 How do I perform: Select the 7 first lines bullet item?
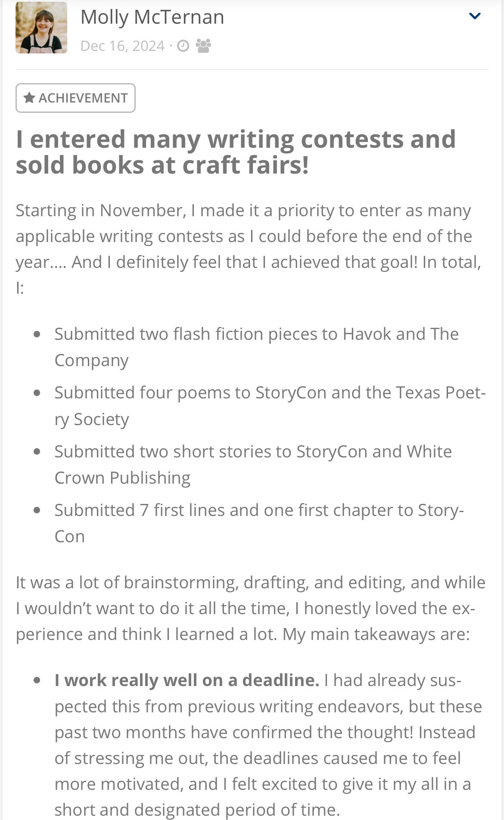click(259, 523)
